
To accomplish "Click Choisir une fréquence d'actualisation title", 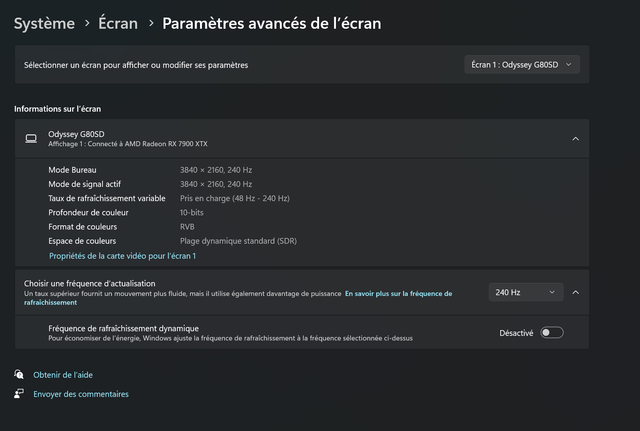I will [89, 283].
